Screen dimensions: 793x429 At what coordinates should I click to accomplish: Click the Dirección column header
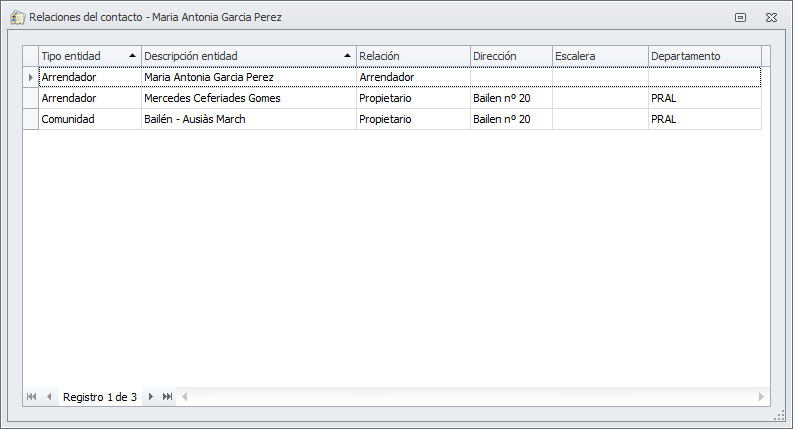[x=510, y=56]
